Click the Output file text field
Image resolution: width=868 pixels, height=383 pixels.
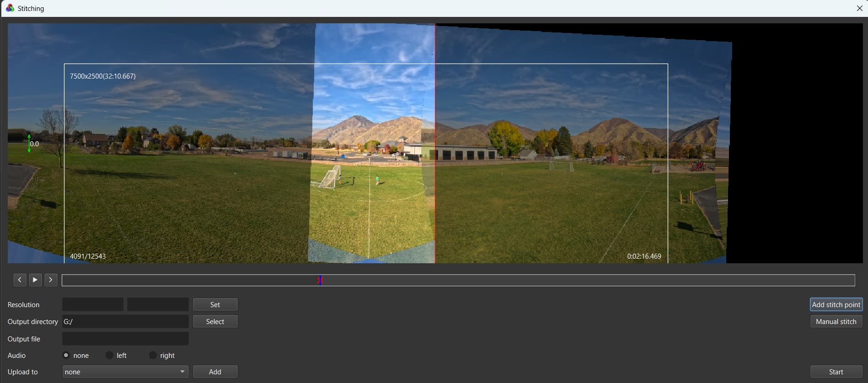(125, 339)
